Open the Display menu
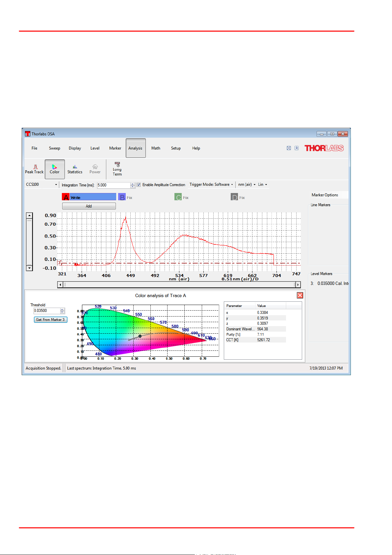 click(75, 148)
